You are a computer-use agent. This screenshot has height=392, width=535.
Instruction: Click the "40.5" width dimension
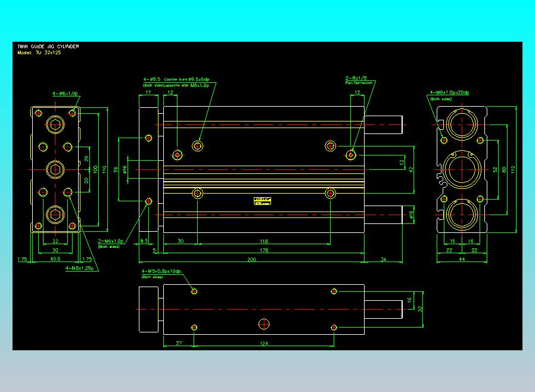[x=55, y=259]
